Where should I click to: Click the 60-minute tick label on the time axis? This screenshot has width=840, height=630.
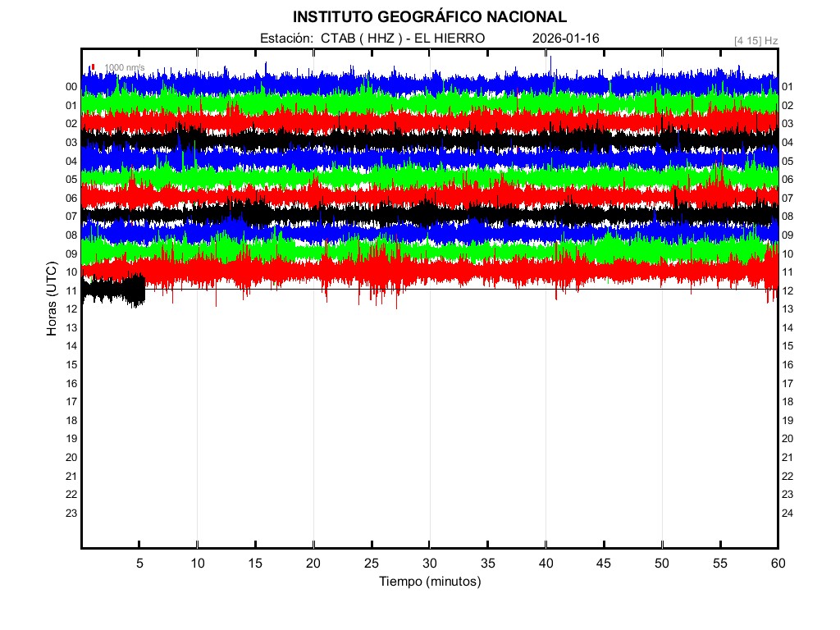click(778, 563)
